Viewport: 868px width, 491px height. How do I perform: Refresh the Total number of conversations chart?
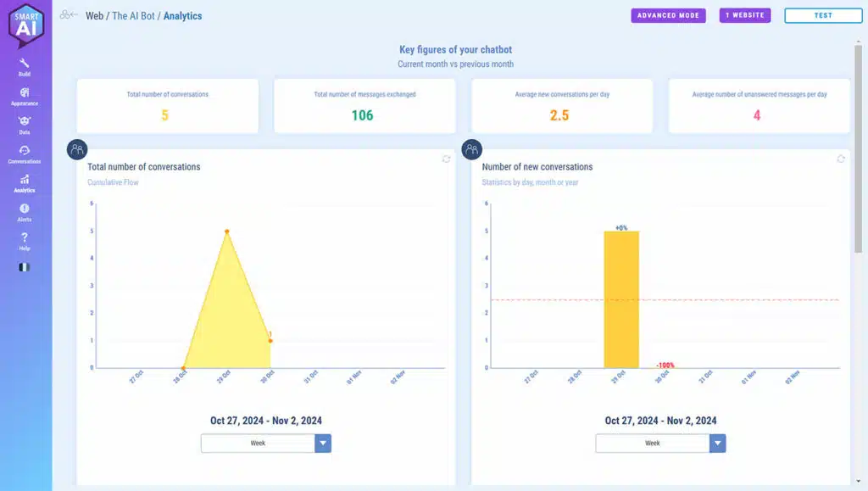tap(446, 159)
